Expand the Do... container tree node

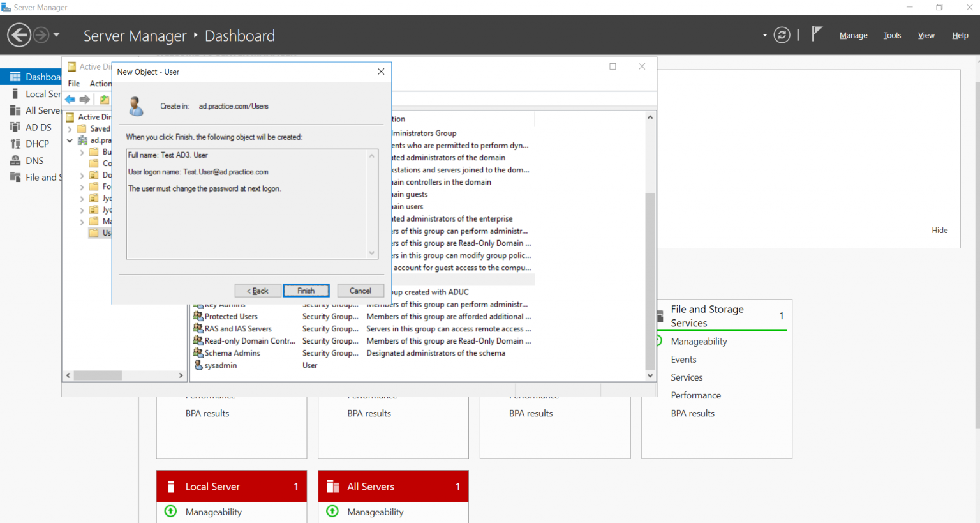point(82,176)
